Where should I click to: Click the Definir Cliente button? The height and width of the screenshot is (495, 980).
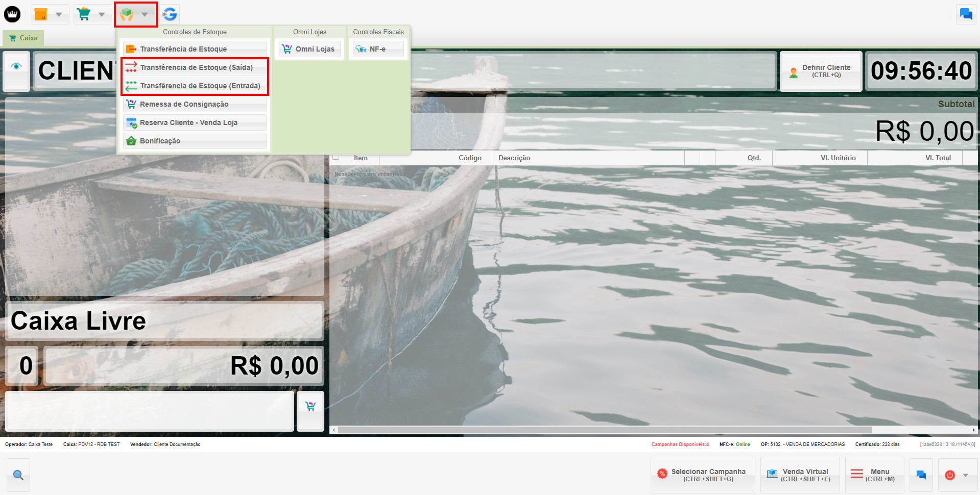[x=821, y=71]
